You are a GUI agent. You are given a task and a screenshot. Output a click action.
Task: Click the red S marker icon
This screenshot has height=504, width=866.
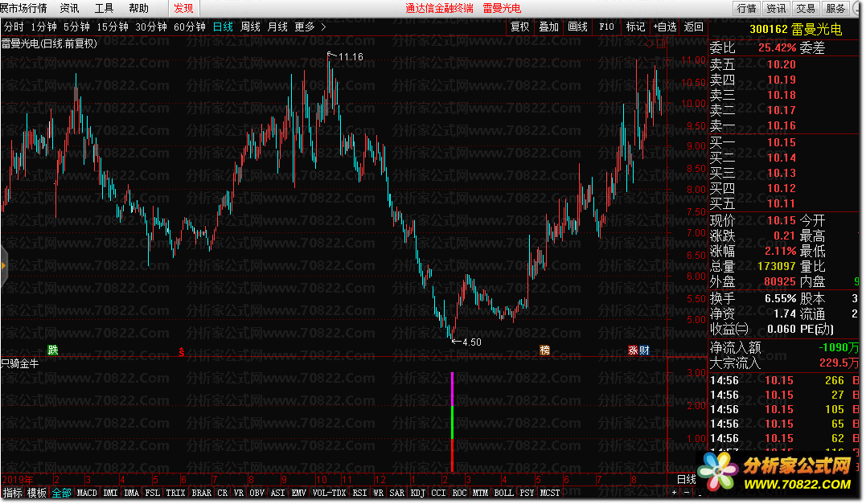click(x=181, y=351)
